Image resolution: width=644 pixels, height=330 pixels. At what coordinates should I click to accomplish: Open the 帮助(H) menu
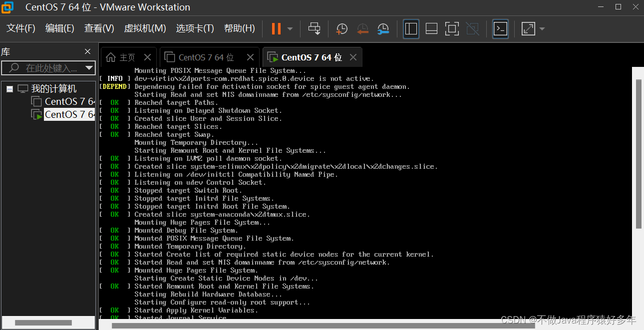(240, 28)
